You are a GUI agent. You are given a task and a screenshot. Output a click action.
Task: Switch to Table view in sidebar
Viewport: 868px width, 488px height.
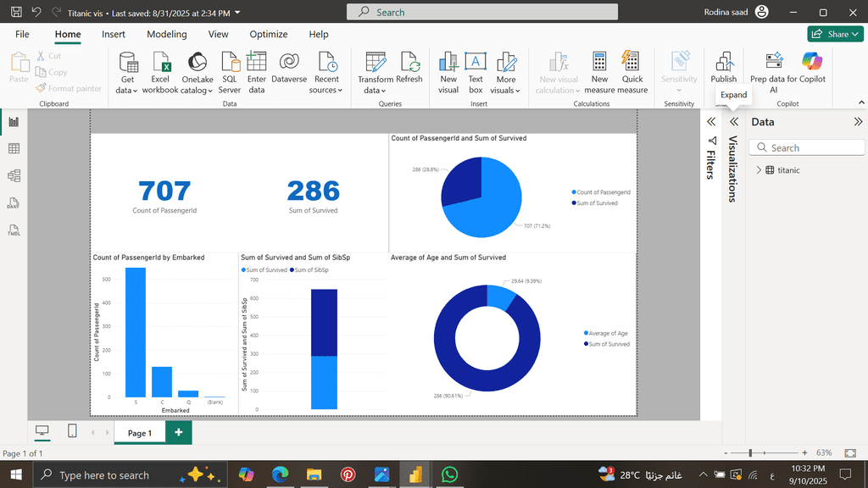coord(14,149)
